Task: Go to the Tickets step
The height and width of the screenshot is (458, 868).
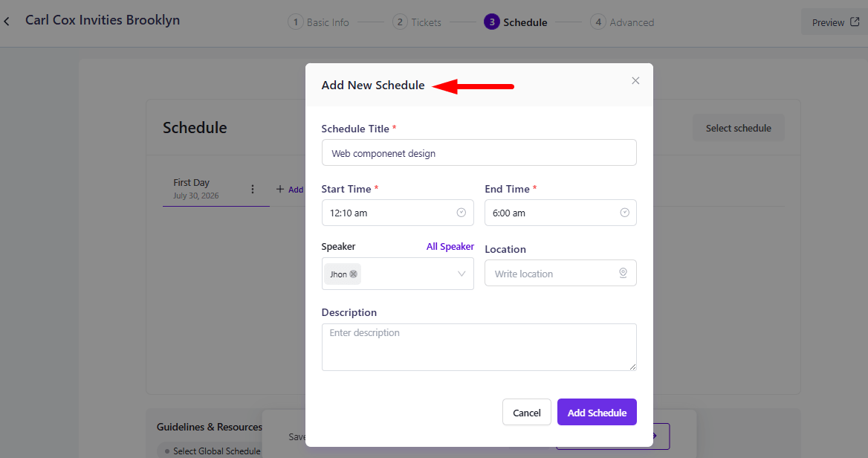Action: [x=417, y=22]
